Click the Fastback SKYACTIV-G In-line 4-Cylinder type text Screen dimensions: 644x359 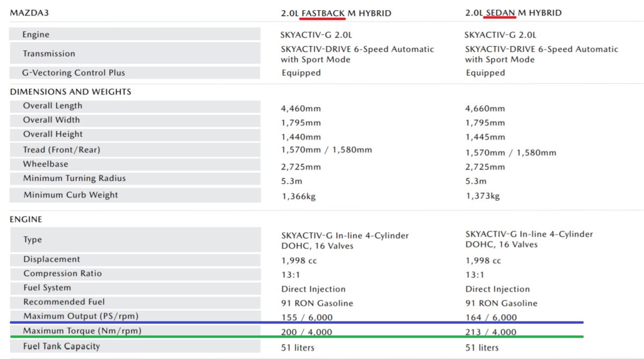coord(345,240)
